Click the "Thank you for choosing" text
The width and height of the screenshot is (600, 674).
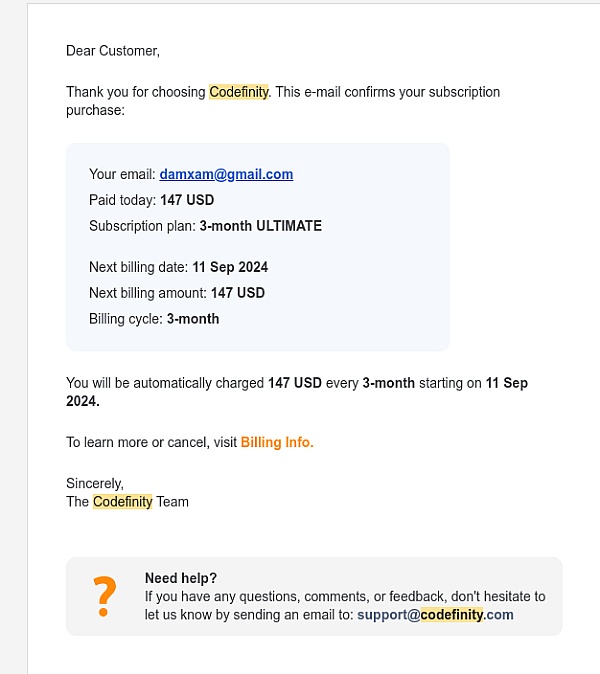pyautogui.click(x=136, y=92)
